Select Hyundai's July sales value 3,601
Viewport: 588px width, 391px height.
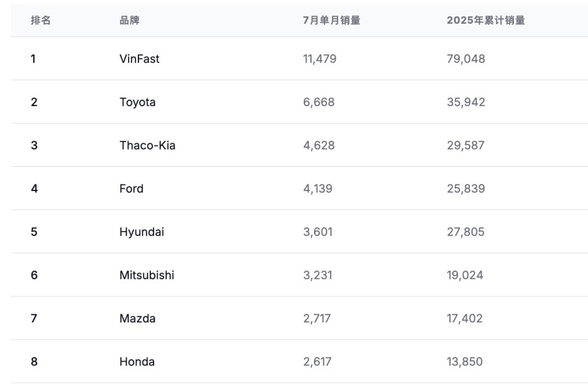coord(317,232)
